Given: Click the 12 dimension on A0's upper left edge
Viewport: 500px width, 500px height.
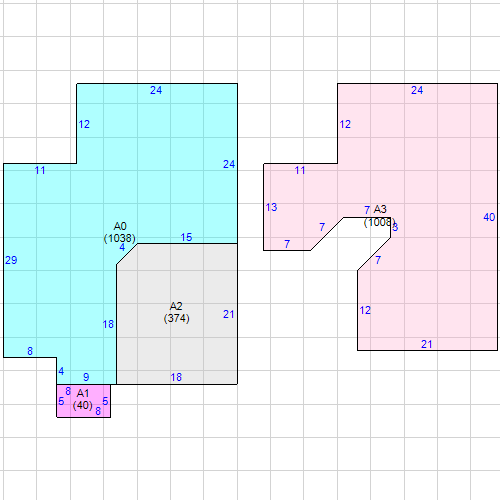Looking at the screenshot, I should click(84, 124).
